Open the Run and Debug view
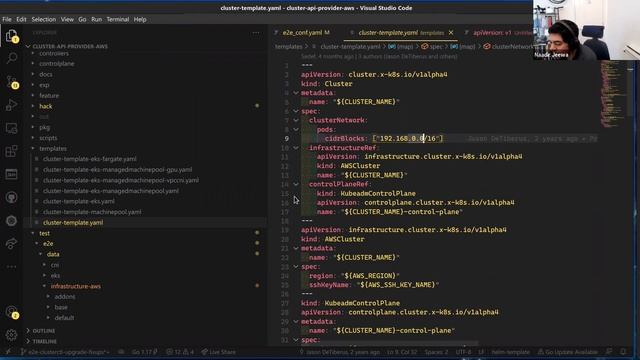640x360 pixels. click(11, 105)
